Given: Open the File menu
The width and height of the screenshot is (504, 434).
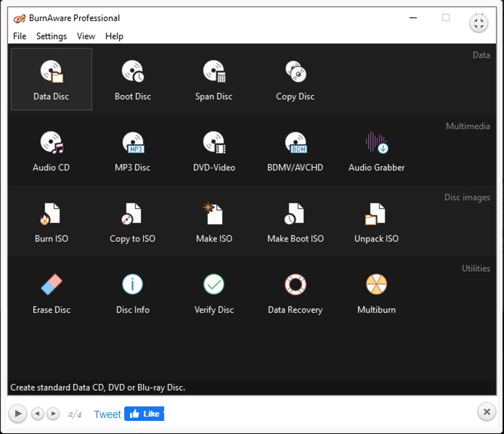Looking at the screenshot, I should tap(20, 36).
